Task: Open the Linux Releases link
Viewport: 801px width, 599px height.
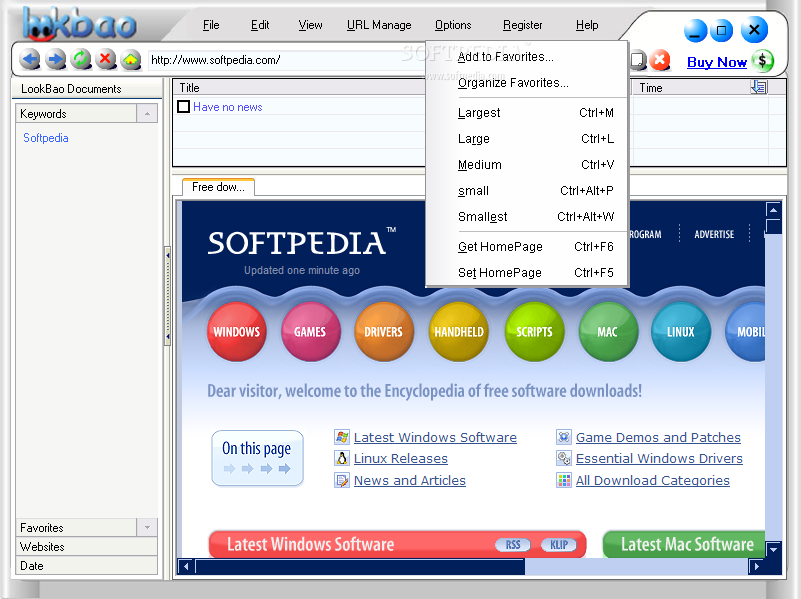Action: point(400,458)
